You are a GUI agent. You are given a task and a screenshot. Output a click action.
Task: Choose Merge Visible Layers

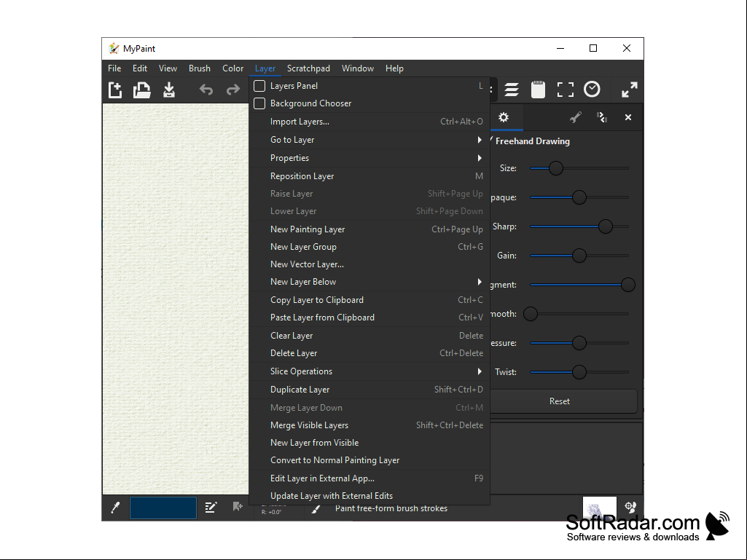coord(369,425)
